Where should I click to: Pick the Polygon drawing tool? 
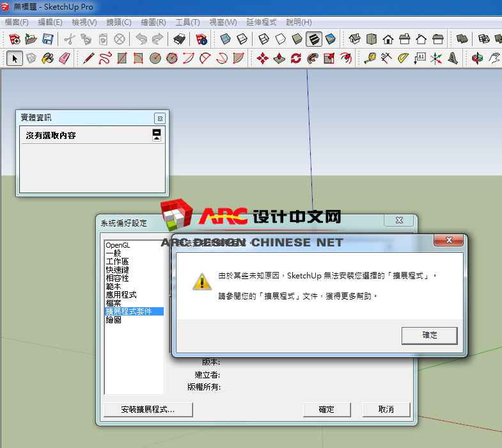click(172, 59)
